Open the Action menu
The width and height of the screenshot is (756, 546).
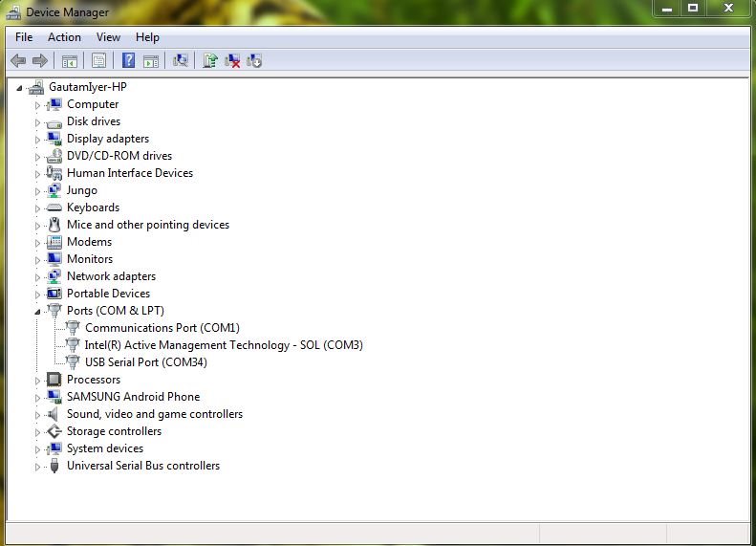pos(64,37)
